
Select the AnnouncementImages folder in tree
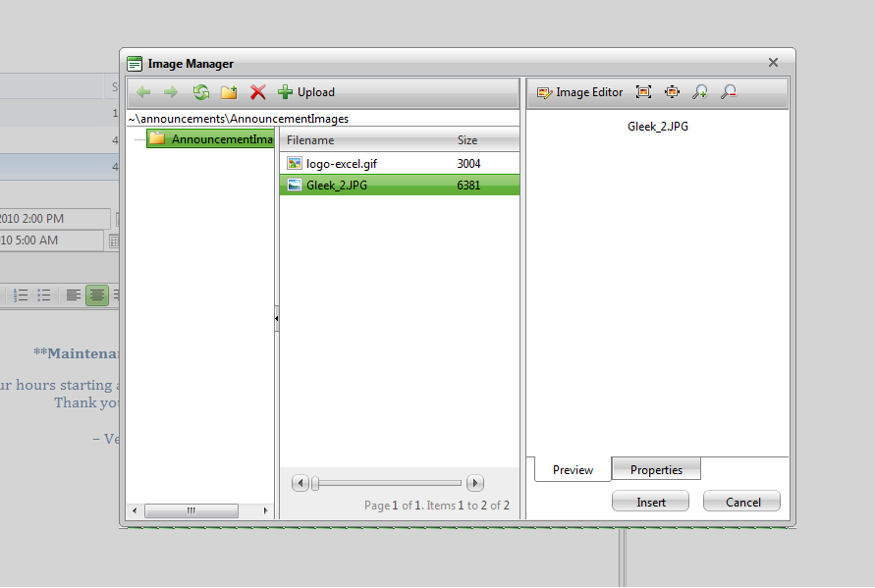click(x=211, y=139)
